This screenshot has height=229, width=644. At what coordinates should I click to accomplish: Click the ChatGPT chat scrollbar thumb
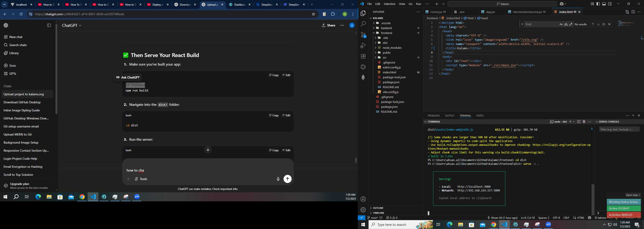tap(356, 160)
